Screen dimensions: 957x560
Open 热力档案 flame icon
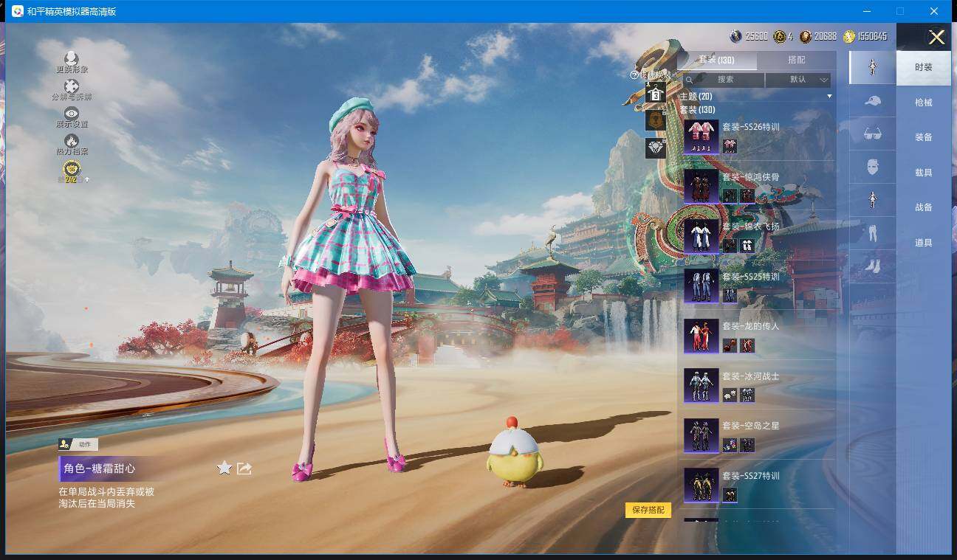point(72,141)
